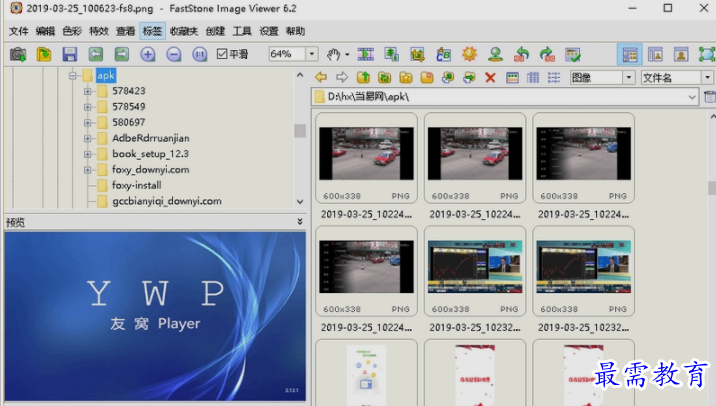716x406 pixels.
Task: Click the draw board text ABC icon
Action: (x=443, y=54)
